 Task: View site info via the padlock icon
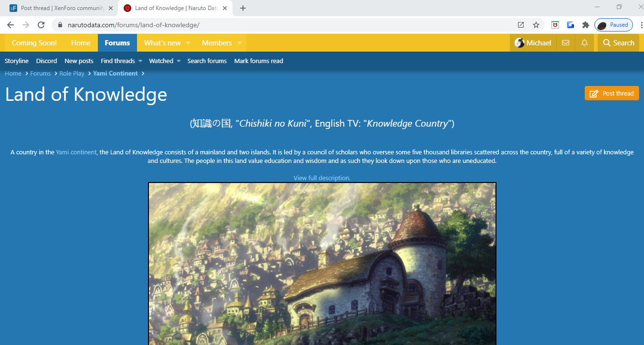[x=60, y=25]
